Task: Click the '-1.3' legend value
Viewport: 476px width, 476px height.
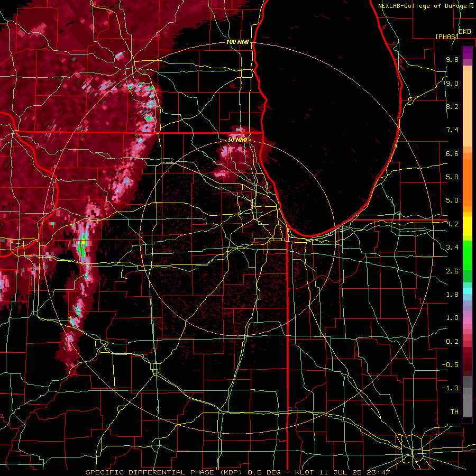Action: [x=450, y=388]
